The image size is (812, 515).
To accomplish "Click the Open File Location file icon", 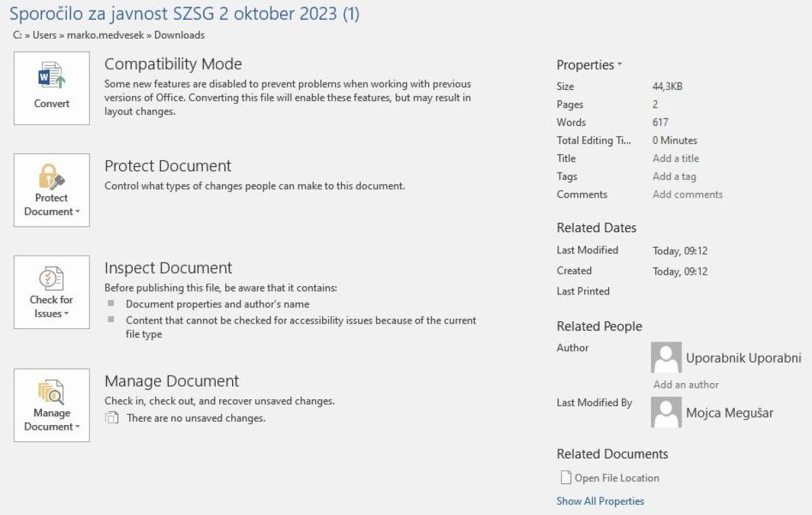I will click(x=566, y=478).
